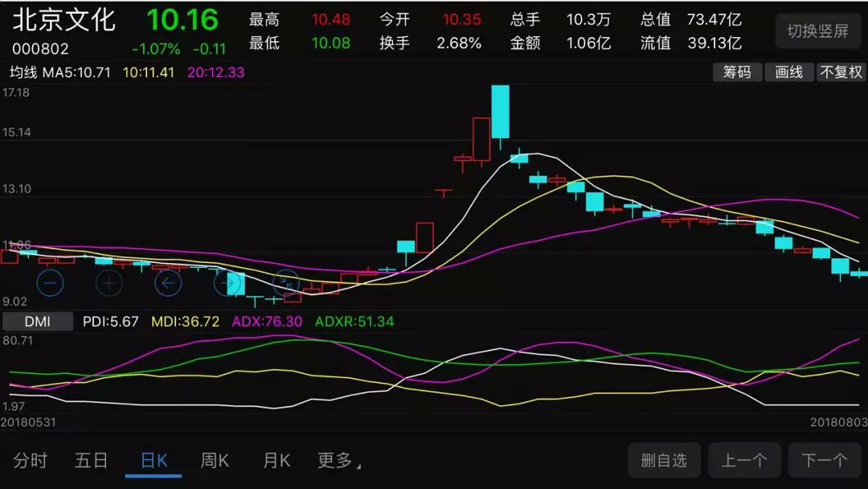Go to next stock with 下一个
Image resolution: width=868 pixels, height=489 pixels.
[x=825, y=460]
